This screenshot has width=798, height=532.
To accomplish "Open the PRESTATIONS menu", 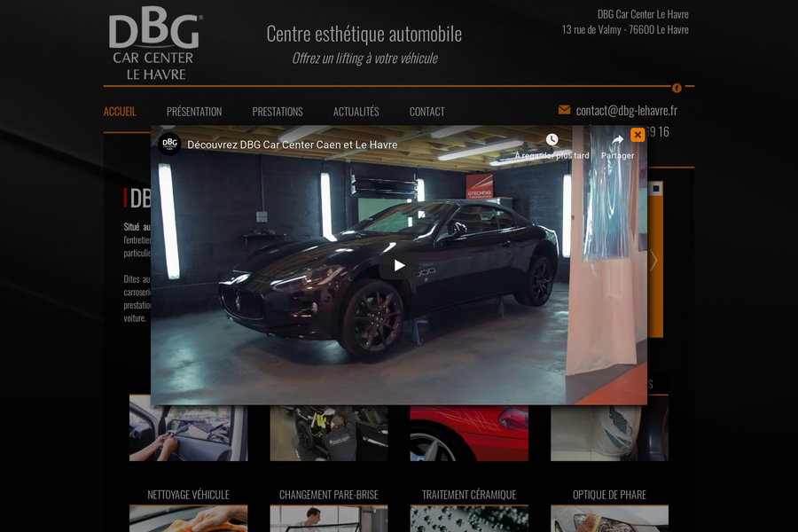I will coord(278,112).
